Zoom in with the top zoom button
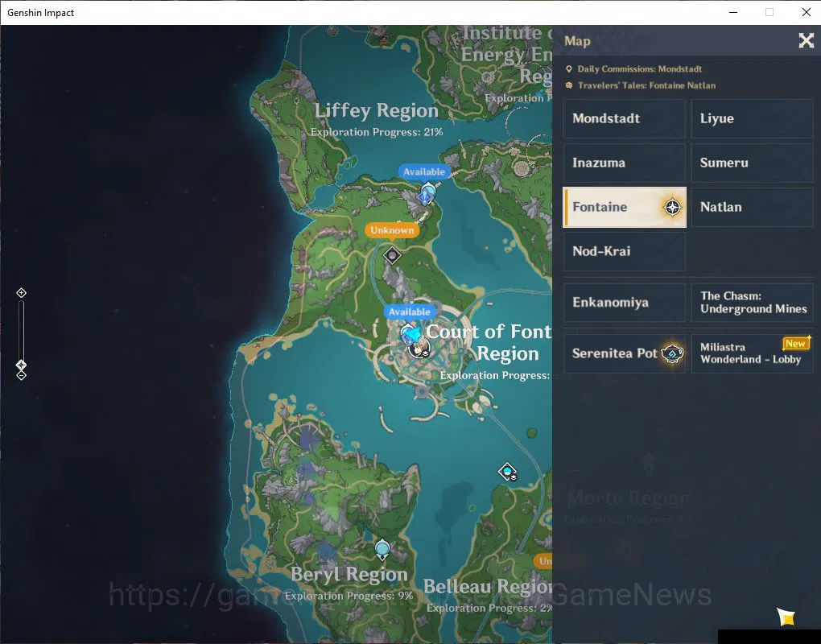 (22, 293)
